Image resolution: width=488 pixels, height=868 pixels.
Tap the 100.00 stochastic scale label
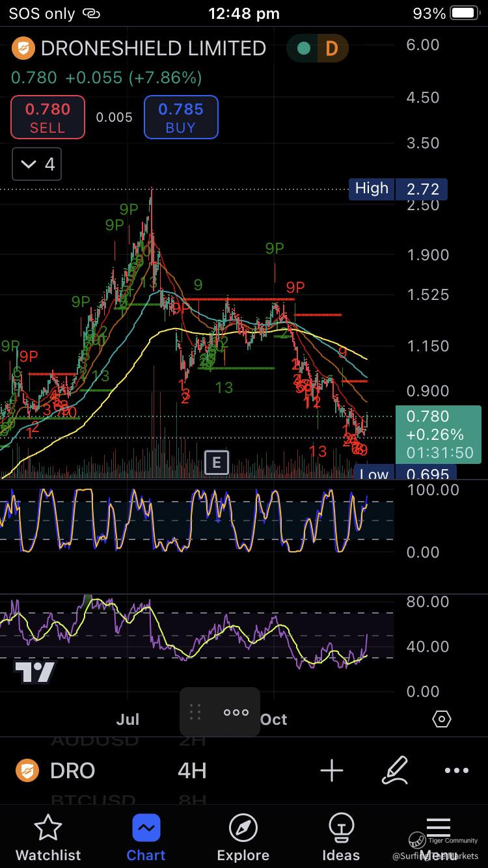[x=433, y=489]
